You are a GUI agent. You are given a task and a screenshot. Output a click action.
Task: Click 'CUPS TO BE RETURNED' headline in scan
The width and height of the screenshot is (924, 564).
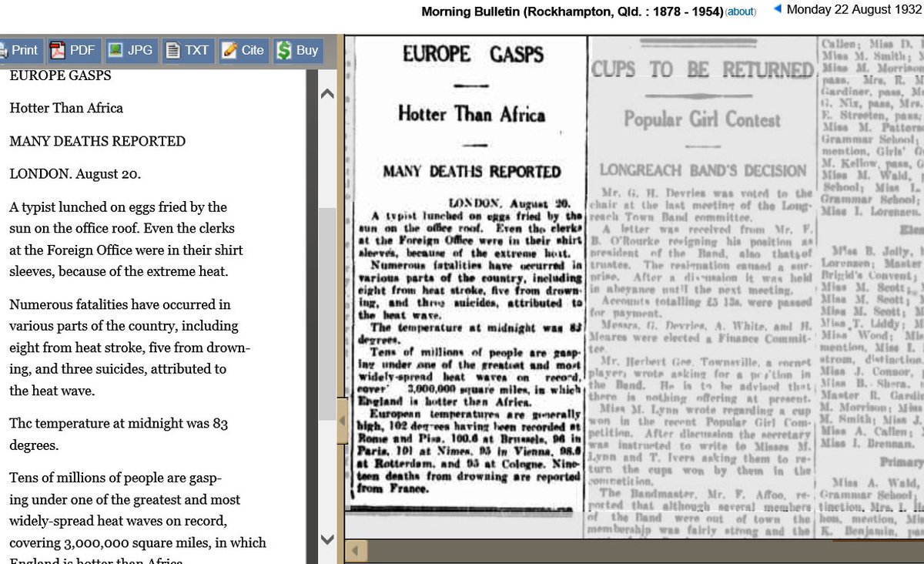702,70
